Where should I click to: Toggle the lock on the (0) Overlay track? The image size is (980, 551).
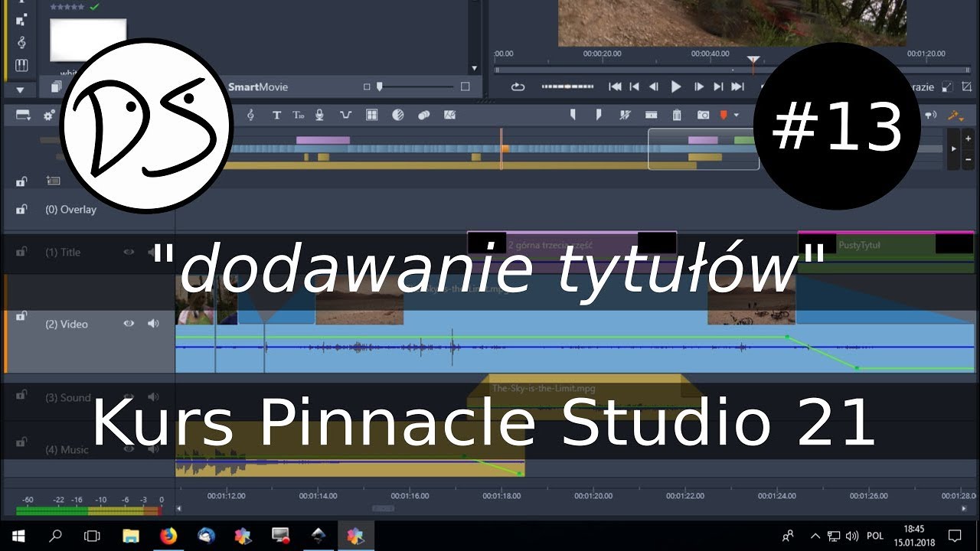pos(21,209)
